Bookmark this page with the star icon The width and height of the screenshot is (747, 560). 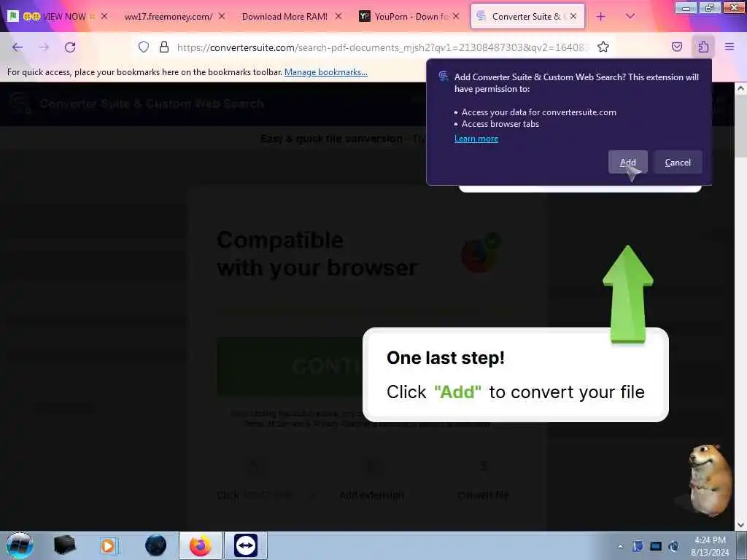tap(603, 47)
